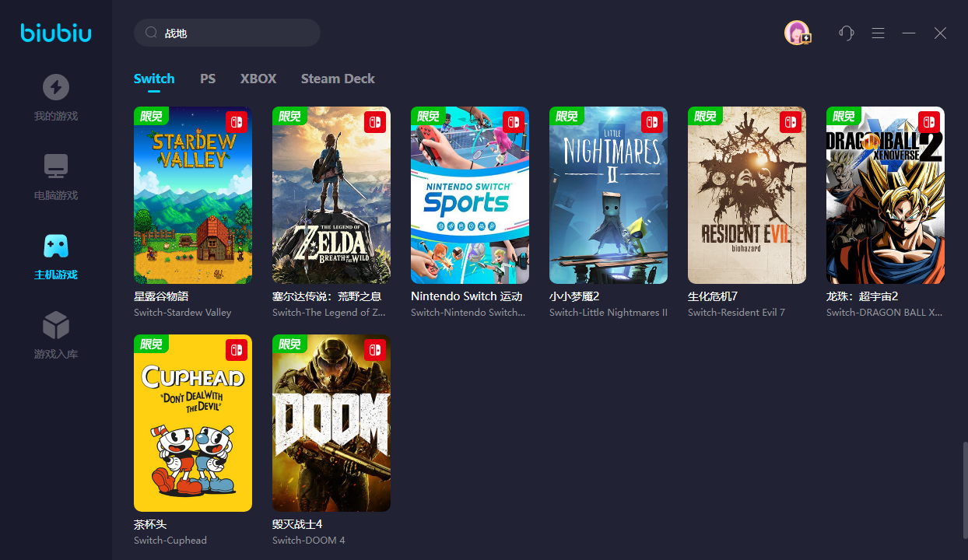Click 限免 free tag on Zelda cover
Viewport: 968px width, 560px height.
tap(289, 116)
